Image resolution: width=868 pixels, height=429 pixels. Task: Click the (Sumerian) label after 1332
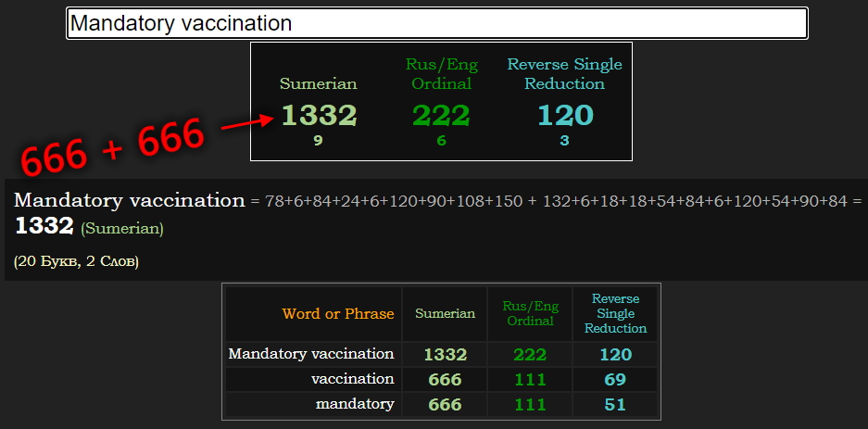tap(122, 229)
